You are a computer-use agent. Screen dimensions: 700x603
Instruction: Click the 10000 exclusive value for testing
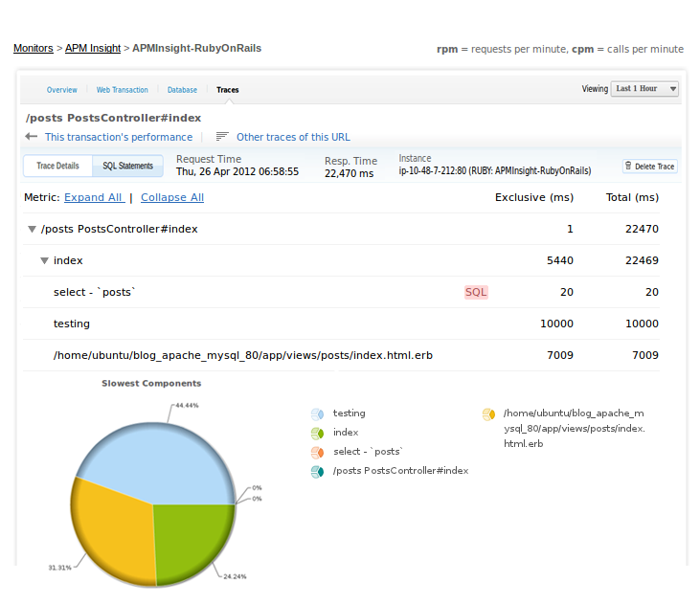[x=556, y=324]
